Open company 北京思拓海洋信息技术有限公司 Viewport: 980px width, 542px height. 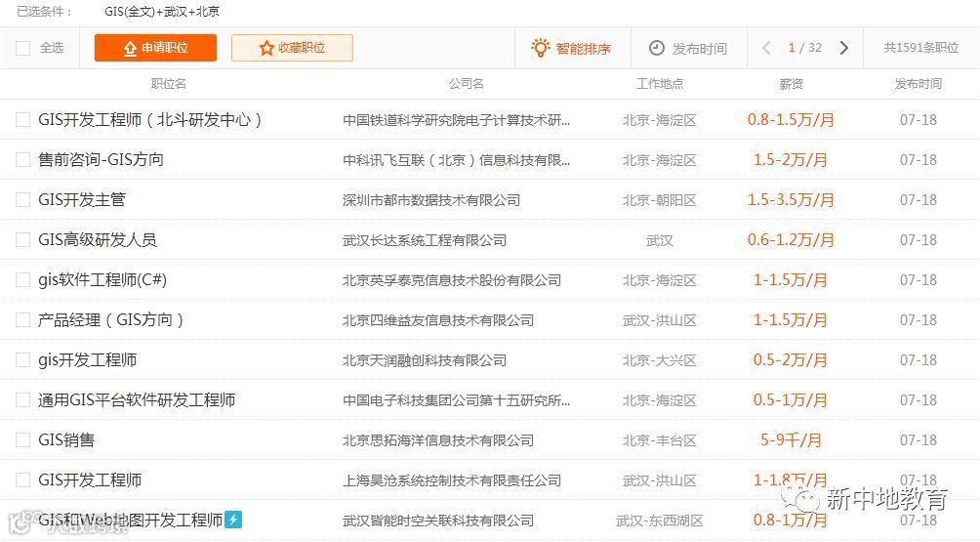[438, 440]
